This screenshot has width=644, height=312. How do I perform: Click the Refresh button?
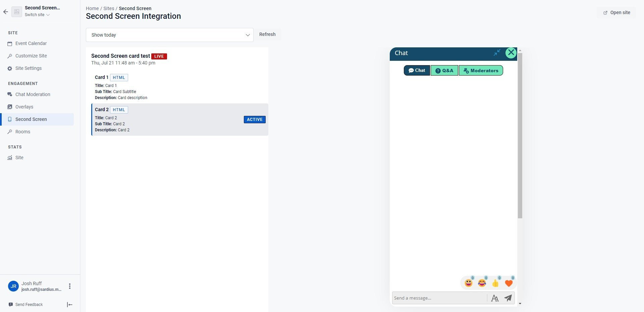(x=267, y=34)
